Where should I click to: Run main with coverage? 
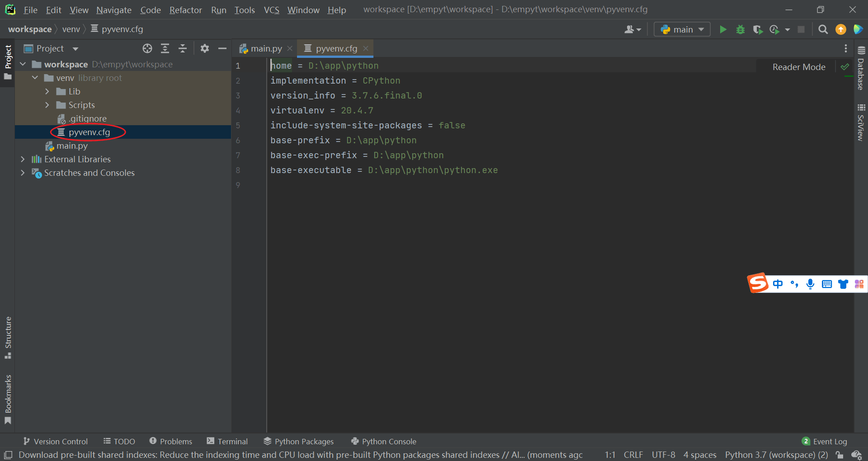click(758, 29)
